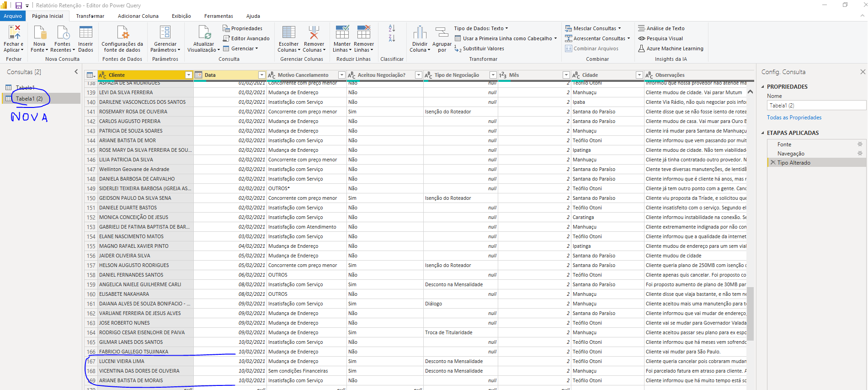Sort descending with the Z-A icon
The image size is (868, 390).
[x=392, y=38]
